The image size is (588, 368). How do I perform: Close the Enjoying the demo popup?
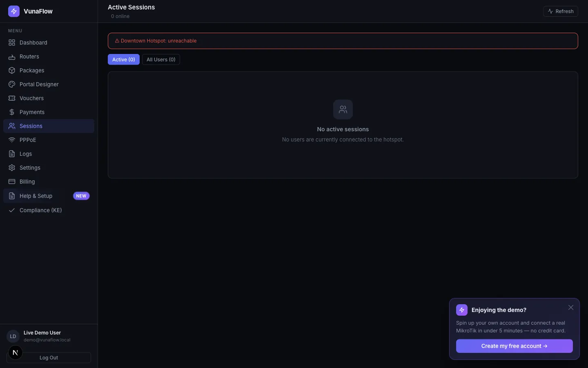pyautogui.click(x=571, y=307)
